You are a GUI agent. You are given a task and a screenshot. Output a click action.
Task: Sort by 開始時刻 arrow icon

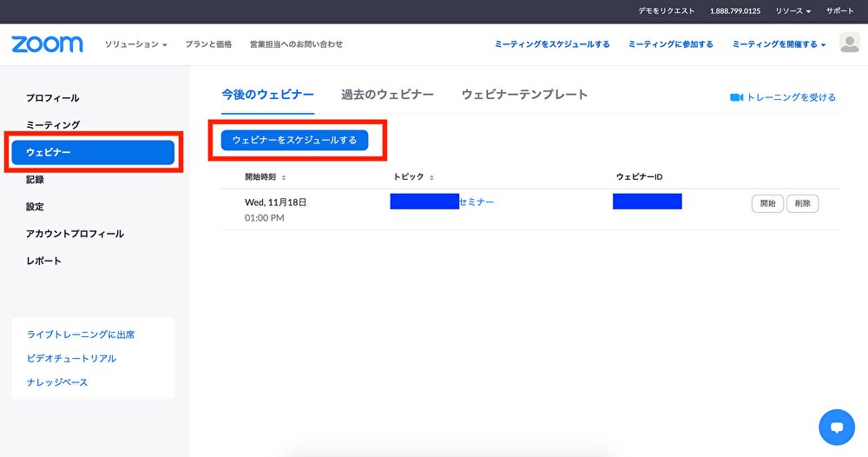pyautogui.click(x=284, y=178)
